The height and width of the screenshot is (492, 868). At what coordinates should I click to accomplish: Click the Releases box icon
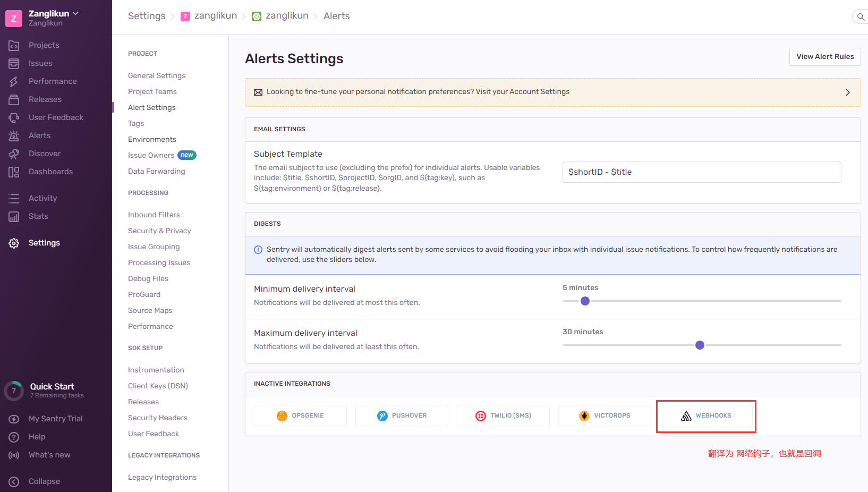(14, 100)
